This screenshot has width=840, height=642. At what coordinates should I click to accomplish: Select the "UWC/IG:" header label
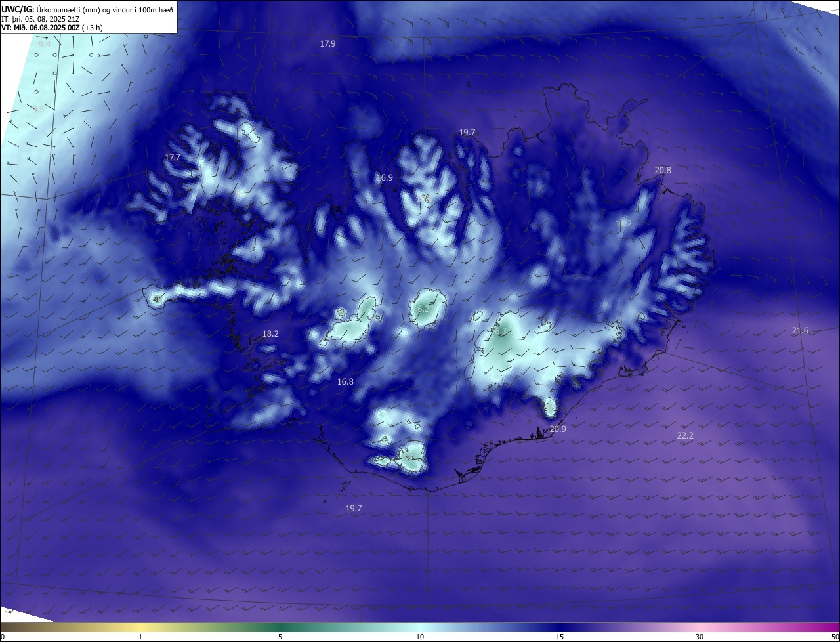point(18,9)
